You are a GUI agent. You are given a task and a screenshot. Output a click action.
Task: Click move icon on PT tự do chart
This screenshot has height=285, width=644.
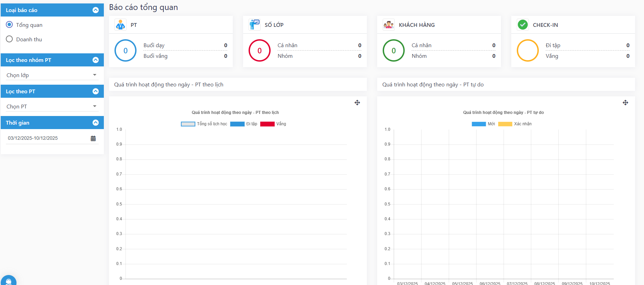coord(625,103)
